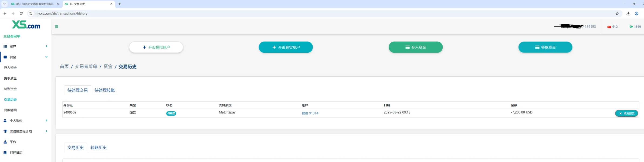Switch to the 转账历史 tab
The height and width of the screenshot is (162, 644).
click(x=99, y=147)
